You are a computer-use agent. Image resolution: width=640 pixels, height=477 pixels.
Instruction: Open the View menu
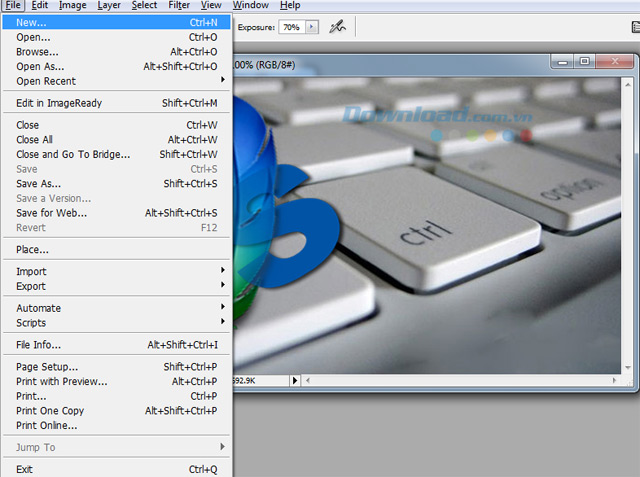[x=211, y=5]
